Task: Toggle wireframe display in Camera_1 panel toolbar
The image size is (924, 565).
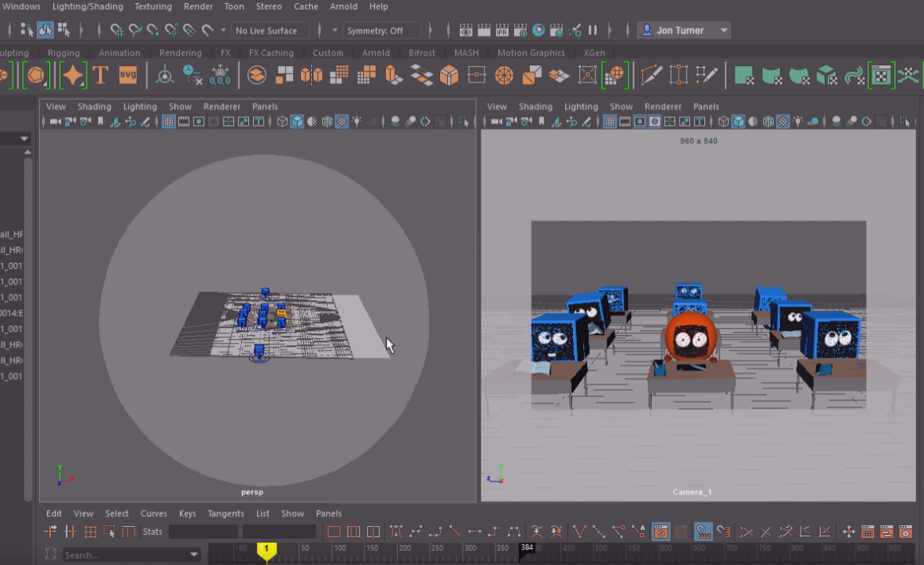Action: tap(723, 122)
